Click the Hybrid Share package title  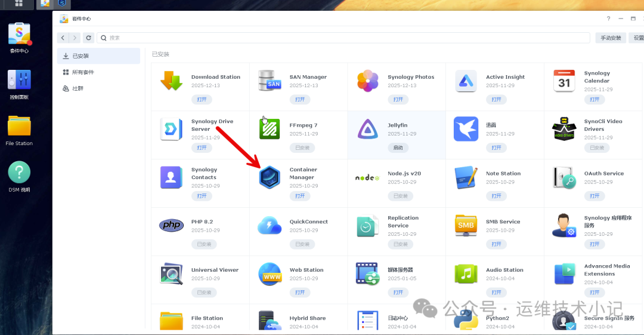tap(308, 318)
